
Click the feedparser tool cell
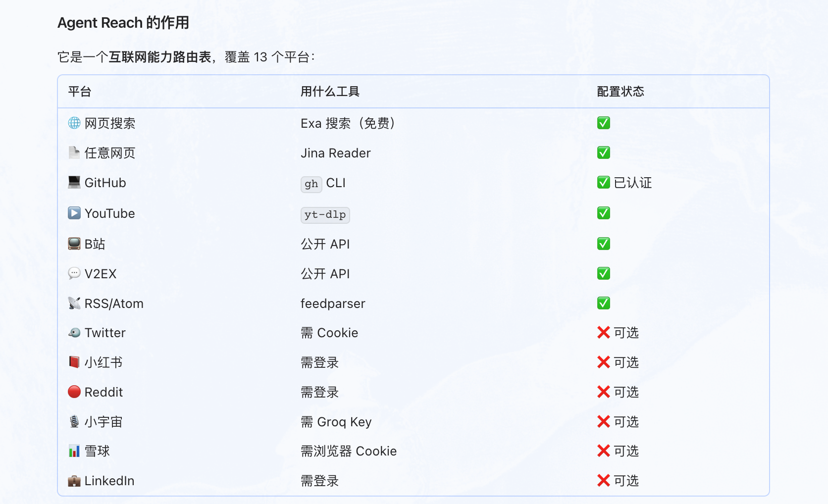pyautogui.click(x=333, y=303)
